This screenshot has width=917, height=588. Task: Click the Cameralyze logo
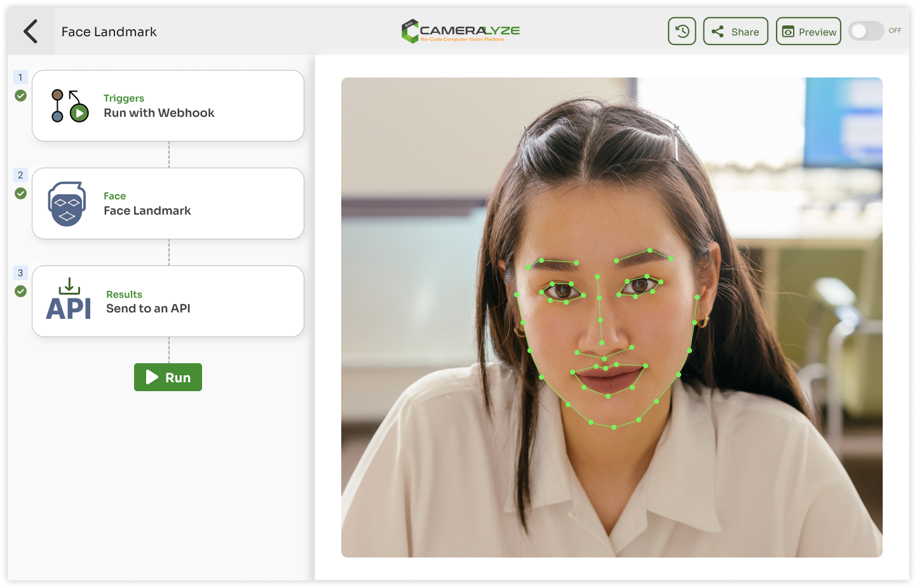[459, 30]
